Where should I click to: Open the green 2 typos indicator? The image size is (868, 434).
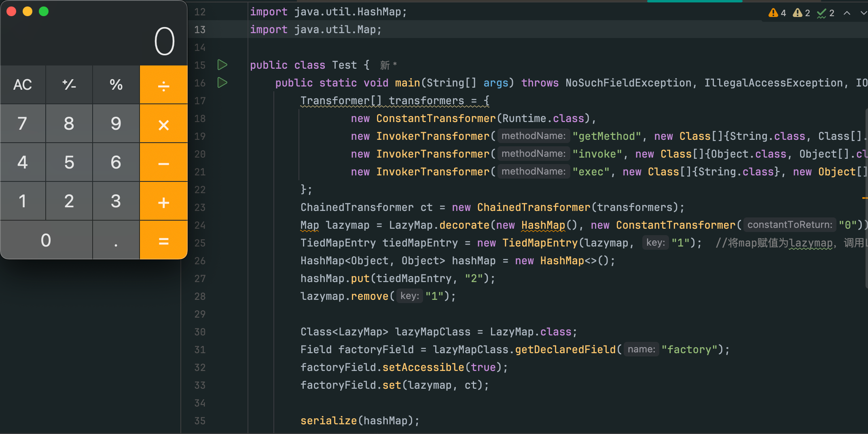pyautogui.click(x=826, y=13)
